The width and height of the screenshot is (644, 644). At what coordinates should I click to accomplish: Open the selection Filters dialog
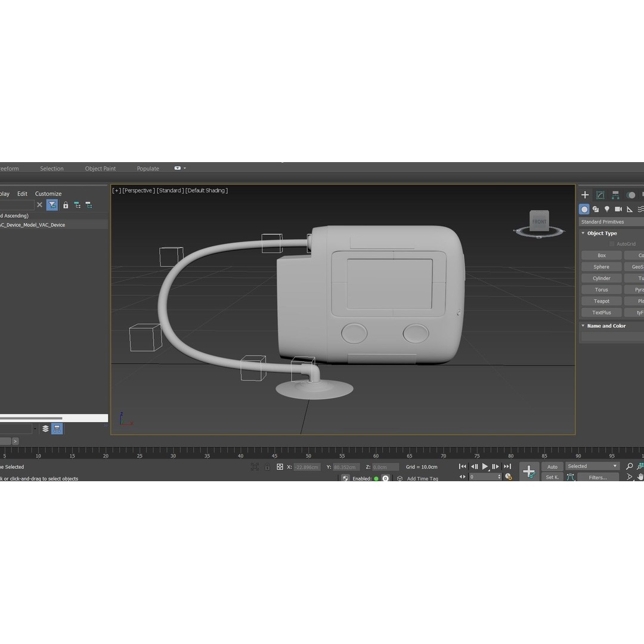(x=598, y=477)
